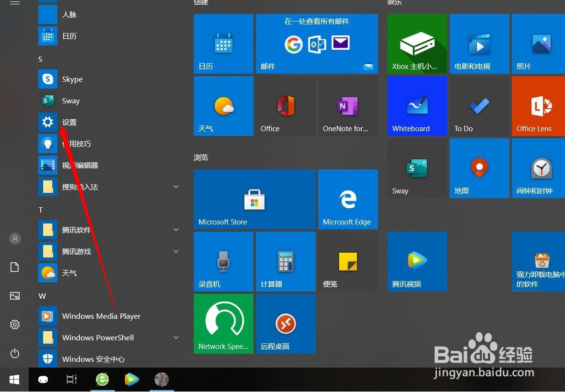The width and height of the screenshot is (565, 392).
Task: Click the W section letter header
Action: [42, 296]
